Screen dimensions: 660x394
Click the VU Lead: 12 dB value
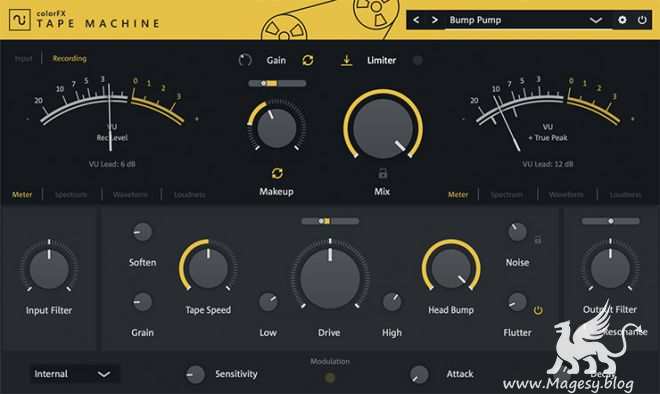point(548,164)
